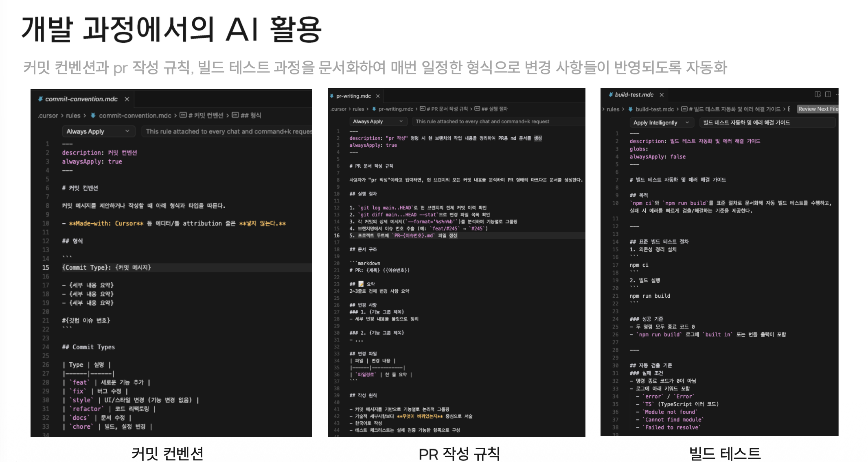
Task: Click the open preview icon in build-test editor
Action: [x=817, y=94]
